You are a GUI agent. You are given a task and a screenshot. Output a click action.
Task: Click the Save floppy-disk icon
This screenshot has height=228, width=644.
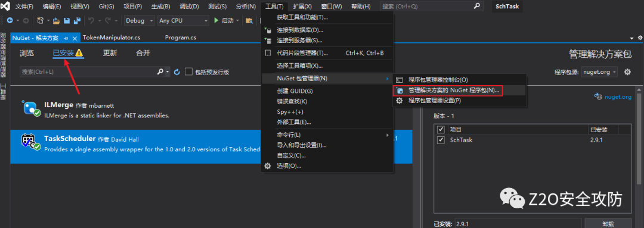coord(67,20)
